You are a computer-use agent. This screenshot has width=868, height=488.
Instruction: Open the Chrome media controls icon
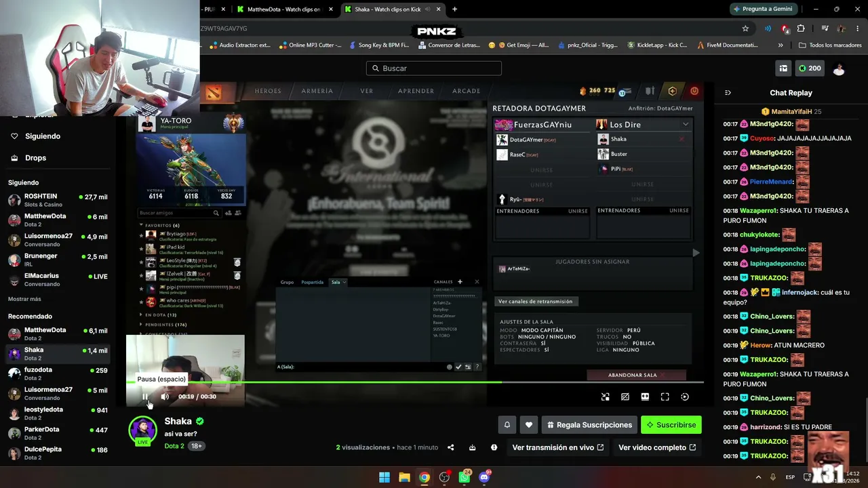click(x=825, y=28)
